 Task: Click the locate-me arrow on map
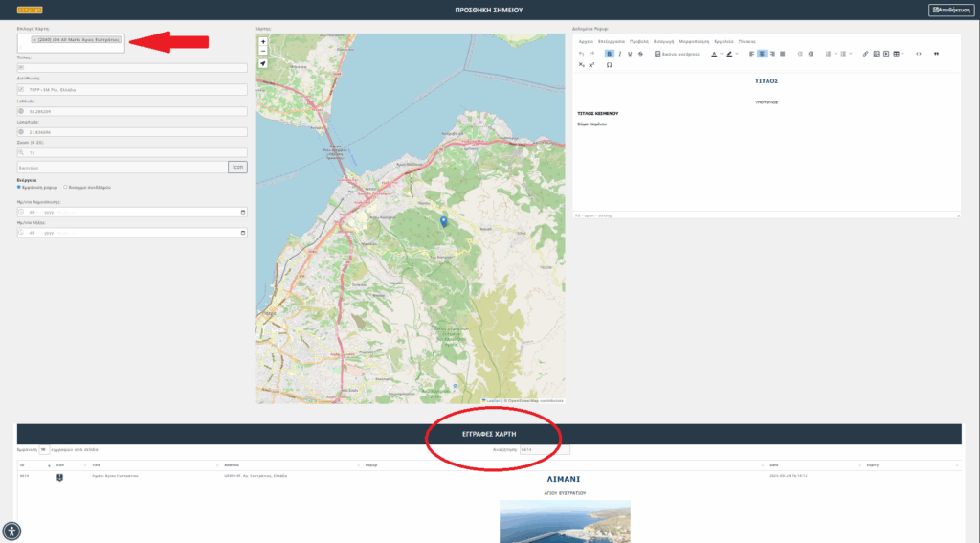263,64
